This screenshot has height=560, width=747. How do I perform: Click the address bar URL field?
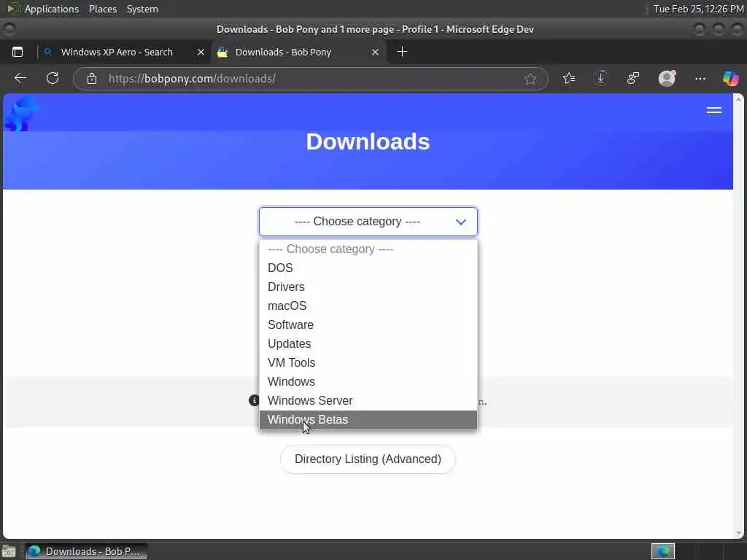tap(309, 79)
